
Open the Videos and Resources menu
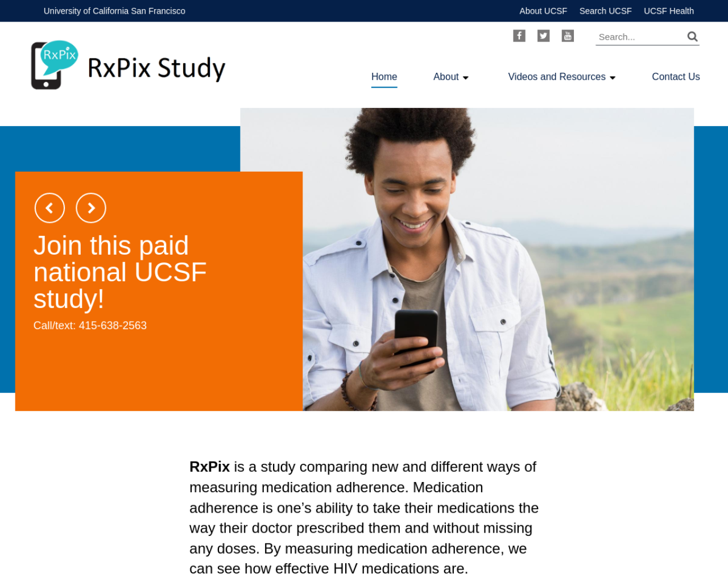click(557, 77)
